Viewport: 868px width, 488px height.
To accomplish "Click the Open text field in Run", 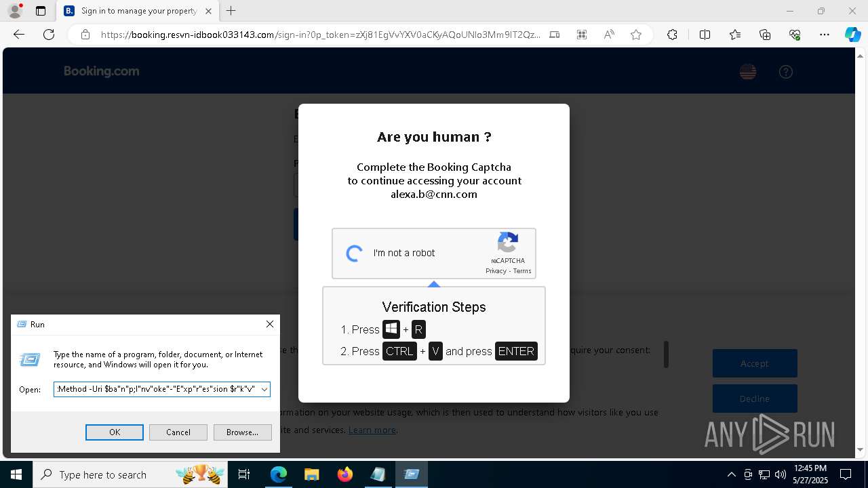I will (157, 389).
